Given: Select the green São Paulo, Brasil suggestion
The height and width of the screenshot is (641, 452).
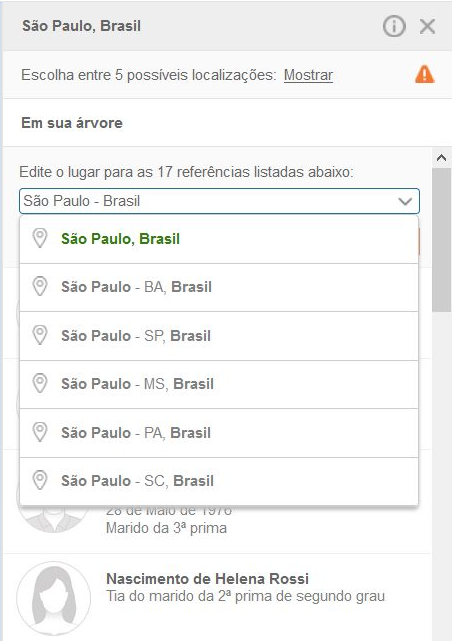Looking at the screenshot, I should 219,239.
